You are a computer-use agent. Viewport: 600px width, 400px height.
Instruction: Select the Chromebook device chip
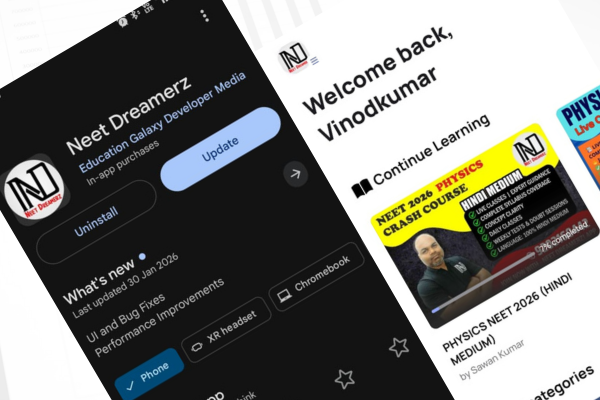(x=316, y=277)
